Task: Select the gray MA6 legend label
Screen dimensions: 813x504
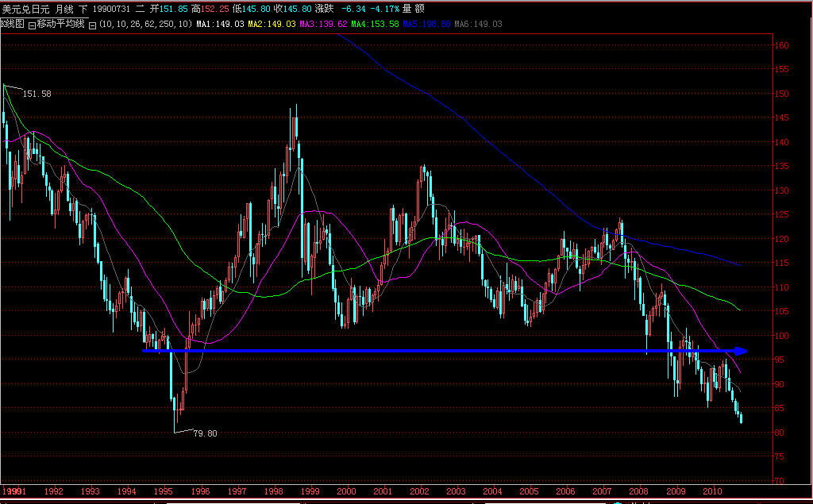Action: [x=479, y=25]
